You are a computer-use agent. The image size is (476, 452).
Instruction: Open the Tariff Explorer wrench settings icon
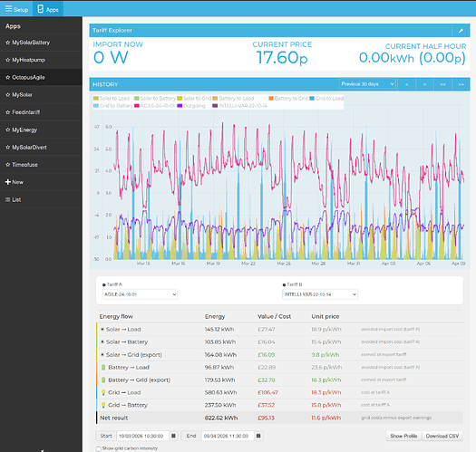coord(461,30)
